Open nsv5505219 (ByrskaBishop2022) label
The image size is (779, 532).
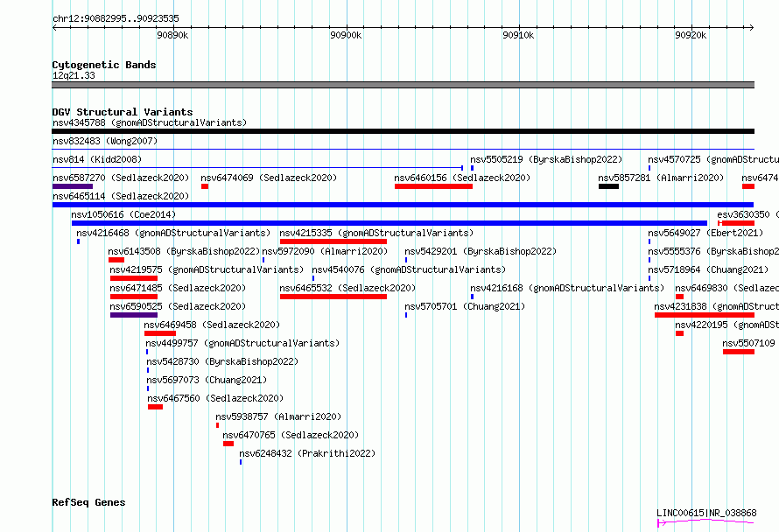coord(546,159)
